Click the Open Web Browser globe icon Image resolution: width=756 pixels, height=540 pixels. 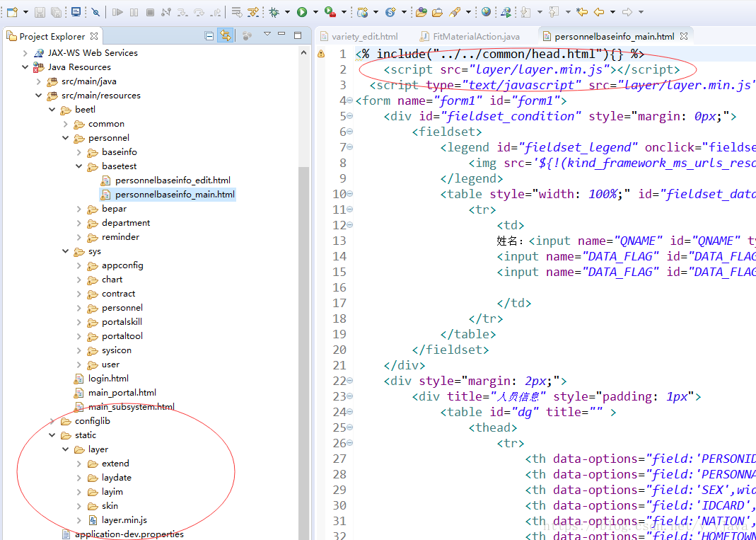click(x=486, y=11)
